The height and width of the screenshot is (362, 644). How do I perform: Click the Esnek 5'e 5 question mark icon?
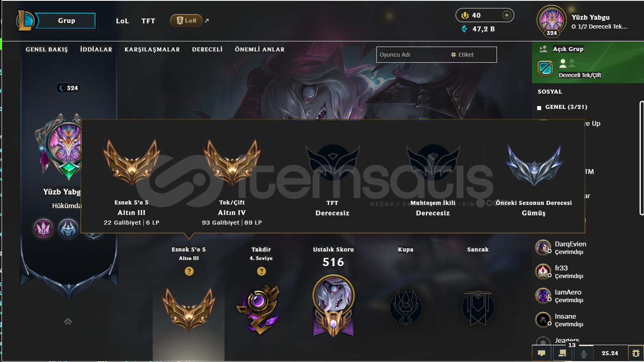pyautogui.click(x=189, y=271)
